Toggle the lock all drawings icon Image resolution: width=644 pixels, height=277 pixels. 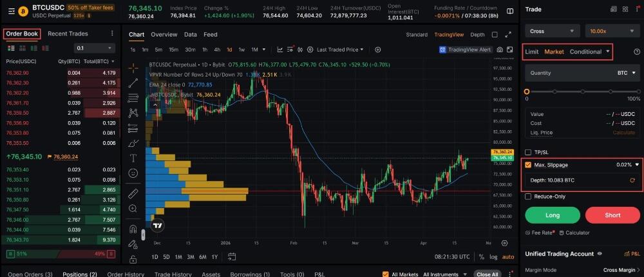(133, 259)
